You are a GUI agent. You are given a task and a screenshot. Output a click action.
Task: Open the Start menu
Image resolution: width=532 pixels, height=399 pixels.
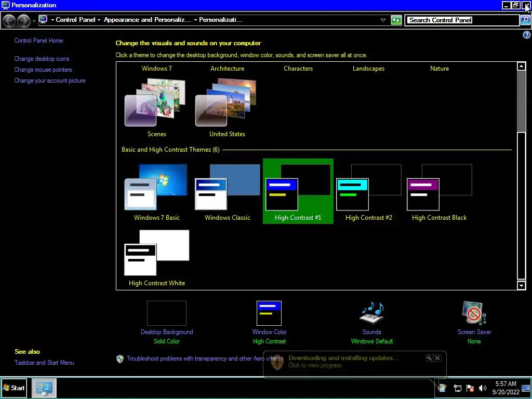click(14, 388)
